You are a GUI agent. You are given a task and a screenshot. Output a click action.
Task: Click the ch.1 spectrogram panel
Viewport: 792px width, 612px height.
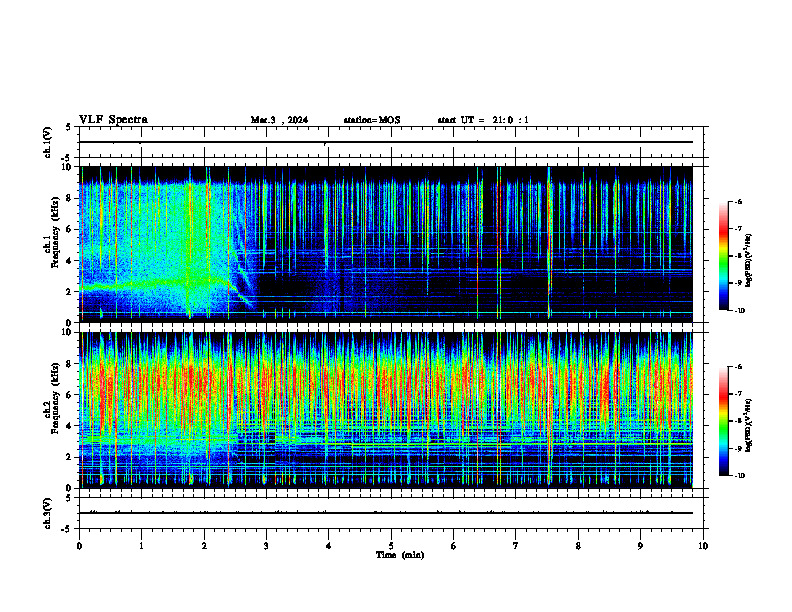point(386,244)
